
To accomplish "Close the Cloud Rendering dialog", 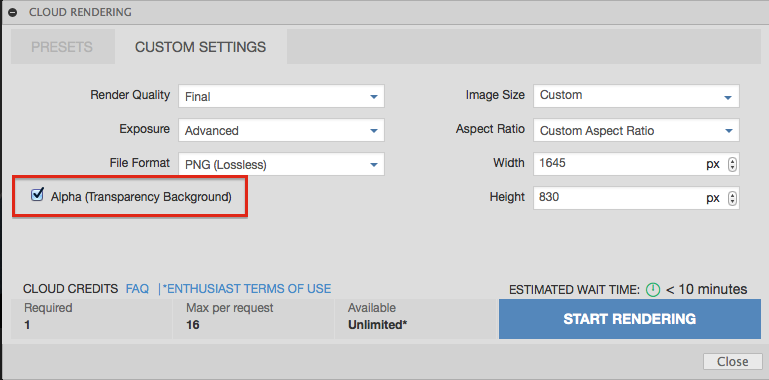I will (732, 361).
